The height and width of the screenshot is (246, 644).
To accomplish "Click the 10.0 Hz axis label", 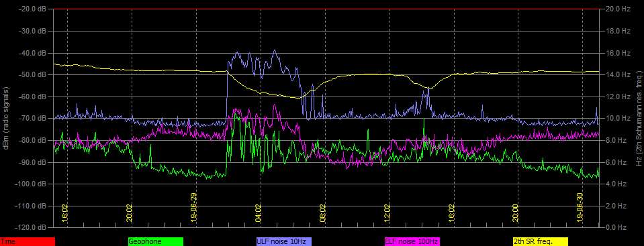I will click(x=618, y=119).
